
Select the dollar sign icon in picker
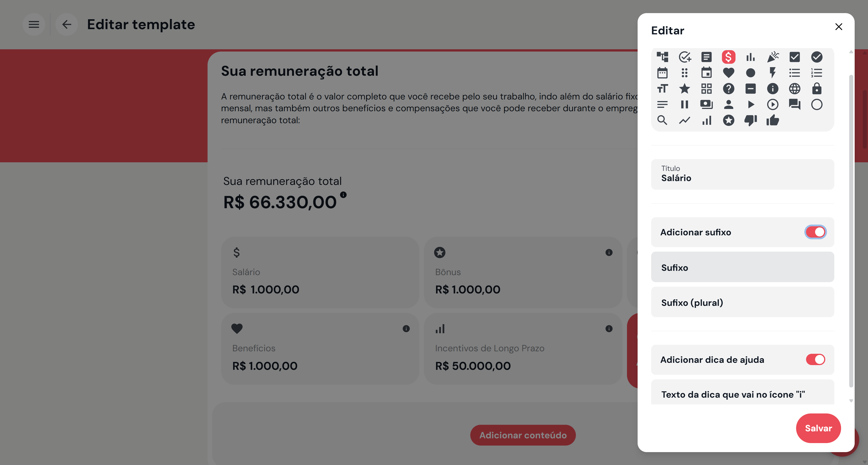[728, 57]
